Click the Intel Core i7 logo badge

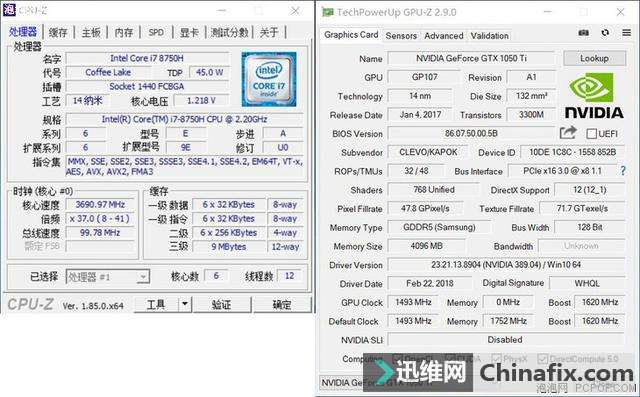click(269, 79)
